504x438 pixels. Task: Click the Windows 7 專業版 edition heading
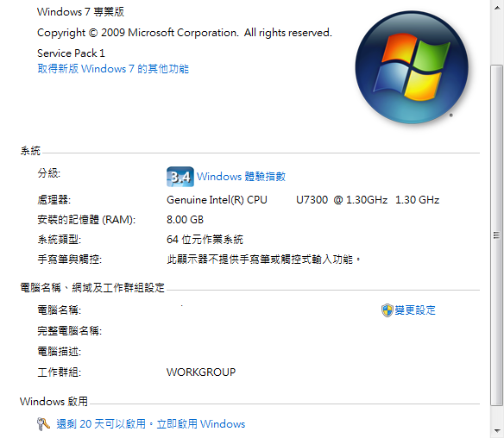click(x=80, y=12)
